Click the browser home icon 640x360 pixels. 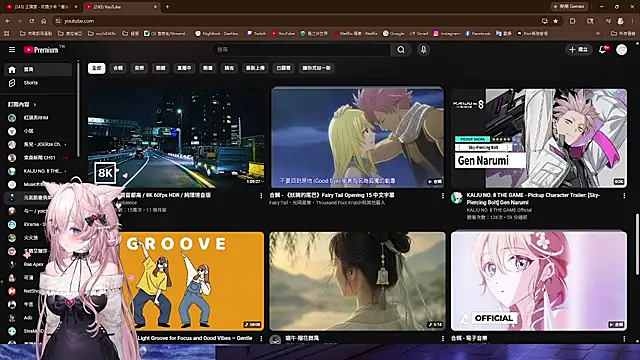click(44, 21)
